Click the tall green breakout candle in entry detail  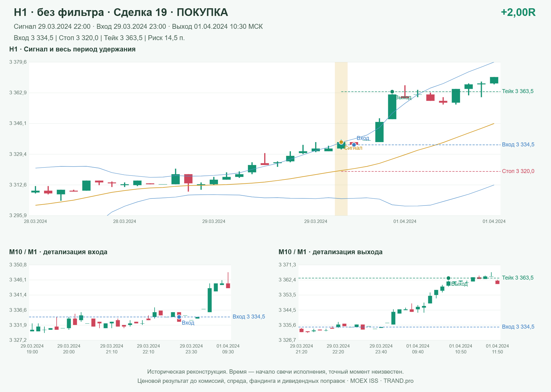(x=210, y=299)
